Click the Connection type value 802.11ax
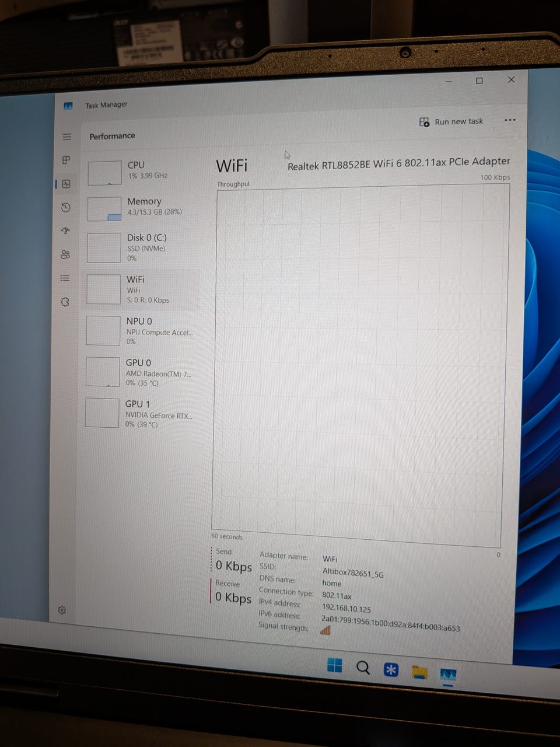560x747 pixels. (x=337, y=596)
